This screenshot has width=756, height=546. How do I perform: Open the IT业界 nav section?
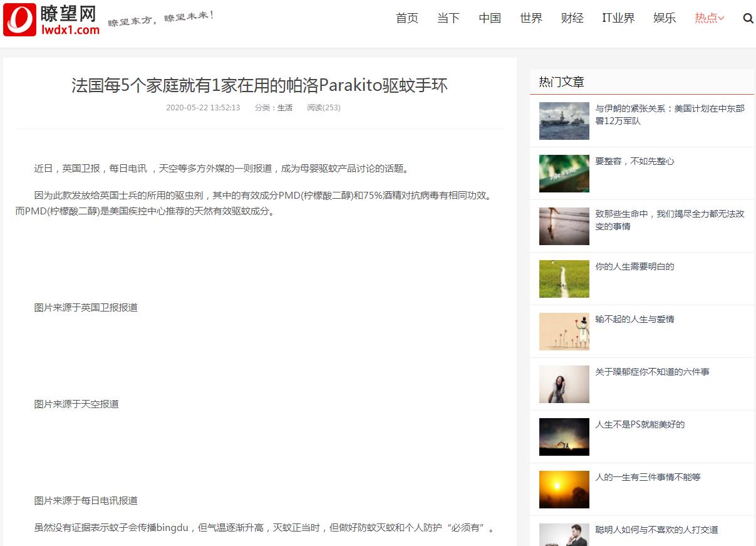tap(619, 18)
